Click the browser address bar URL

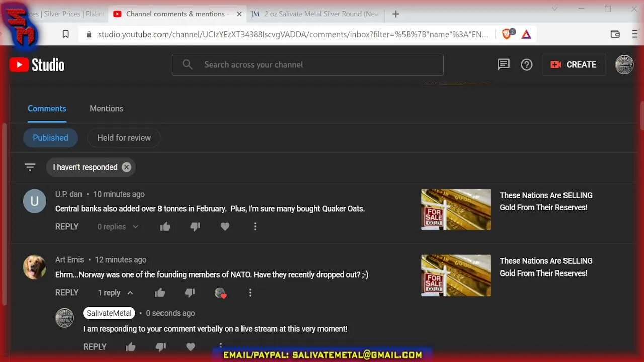[x=293, y=34]
